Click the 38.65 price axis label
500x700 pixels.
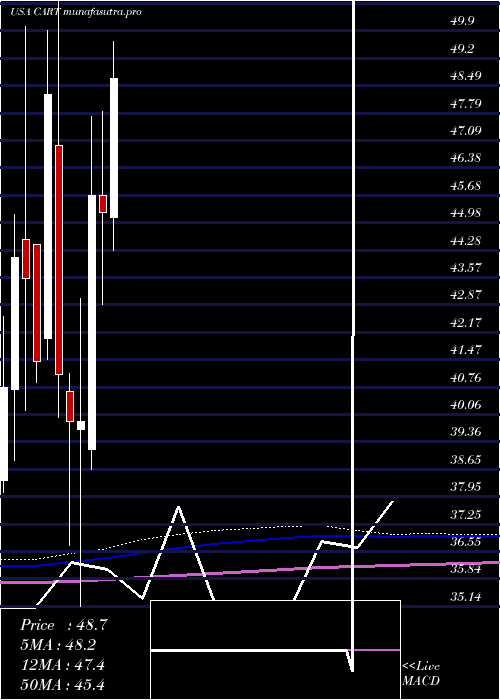tap(466, 459)
